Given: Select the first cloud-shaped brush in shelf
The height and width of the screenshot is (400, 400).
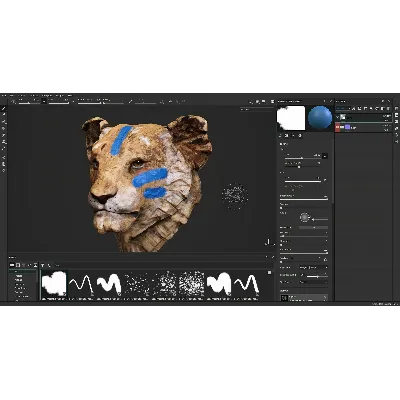Looking at the screenshot, I should (x=54, y=283).
